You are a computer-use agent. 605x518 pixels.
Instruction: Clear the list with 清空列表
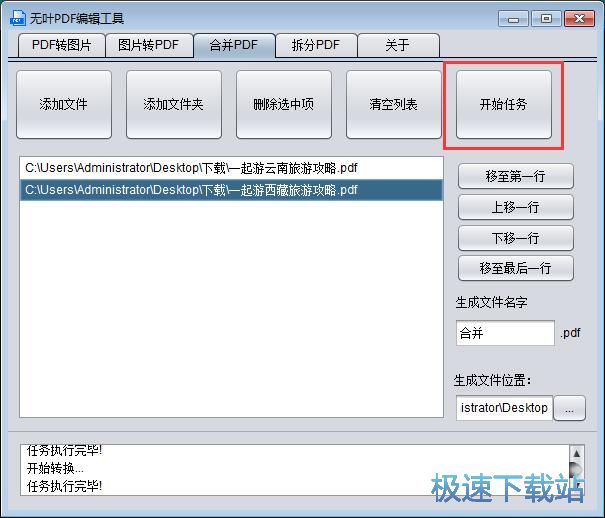click(x=394, y=104)
